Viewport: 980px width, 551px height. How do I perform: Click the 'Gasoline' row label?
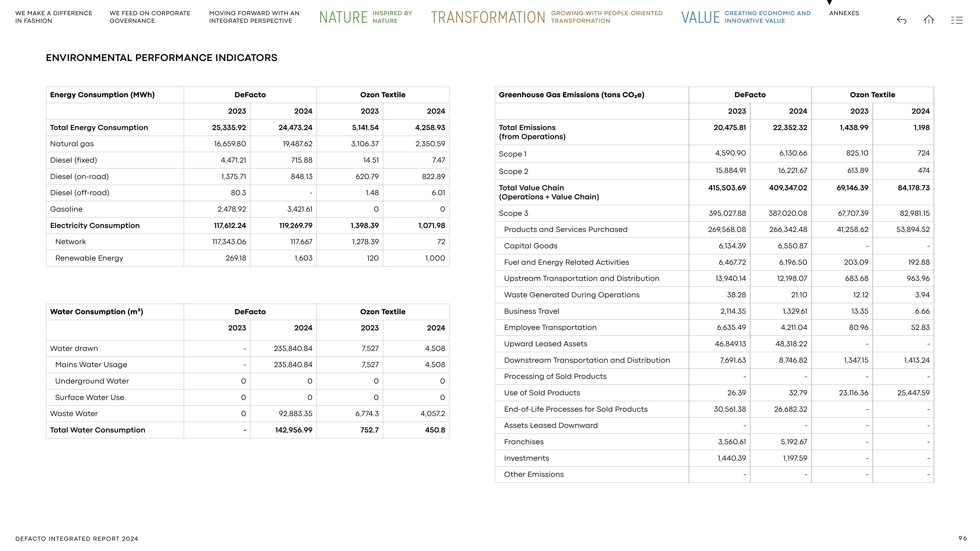coord(66,209)
